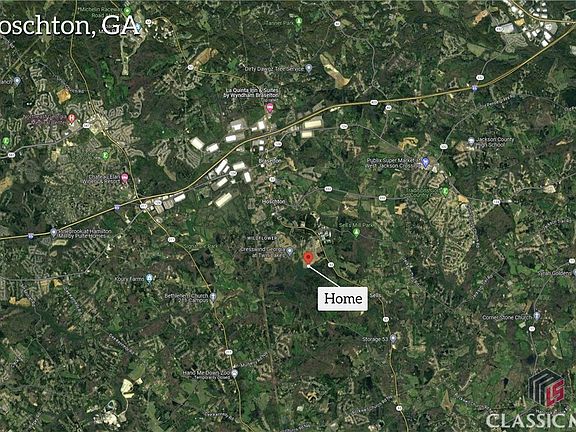Click the white Home label box

pos(343,299)
